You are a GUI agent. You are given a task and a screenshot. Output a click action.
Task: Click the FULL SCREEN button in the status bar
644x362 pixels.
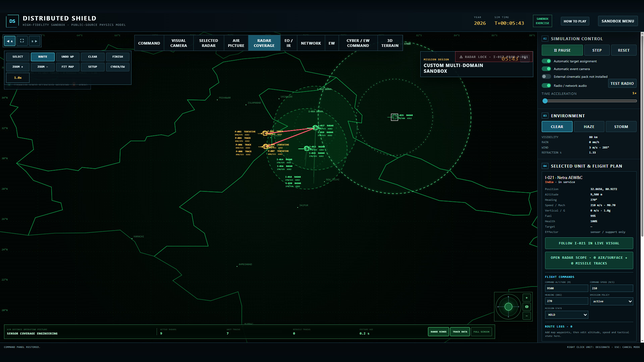[481, 332]
